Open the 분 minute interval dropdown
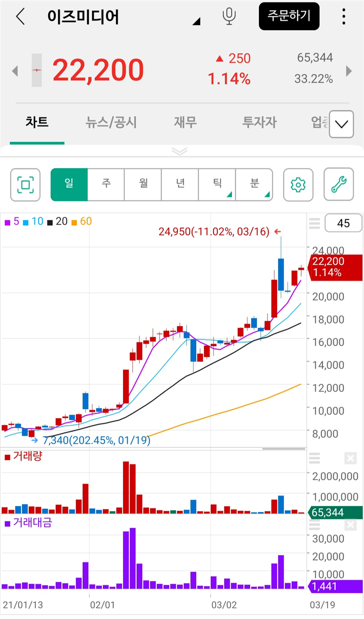Viewport: 364px width, 619px height. click(x=254, y=184)
